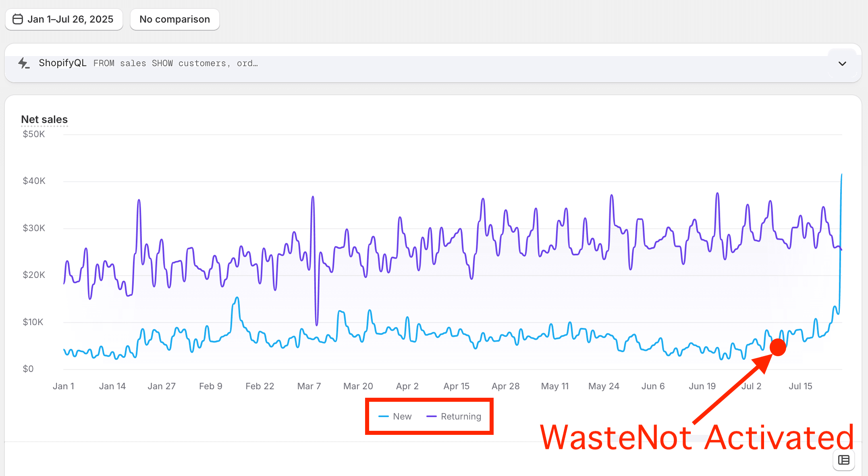Screen dimensions: 868x476
Task: Click the Jan 14 x-axis label
Action: tap(112, 386)
